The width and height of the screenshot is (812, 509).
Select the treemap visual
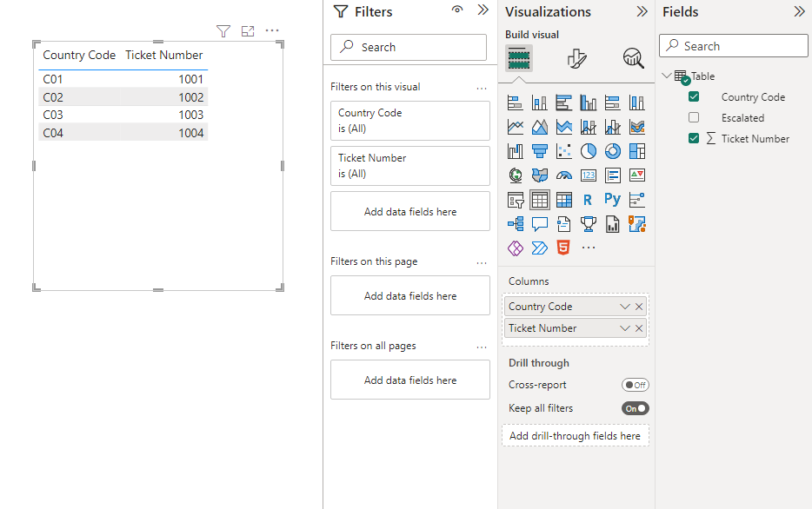click(x=637, y=151)
